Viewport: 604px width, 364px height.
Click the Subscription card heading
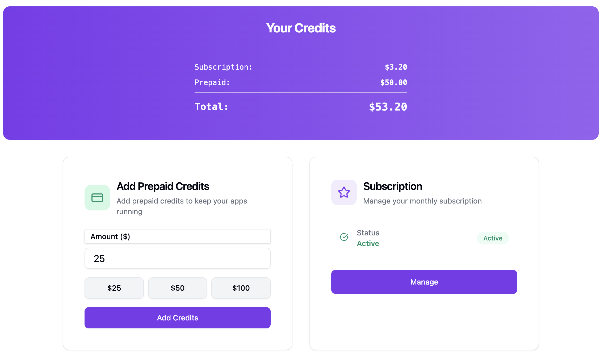392,187
